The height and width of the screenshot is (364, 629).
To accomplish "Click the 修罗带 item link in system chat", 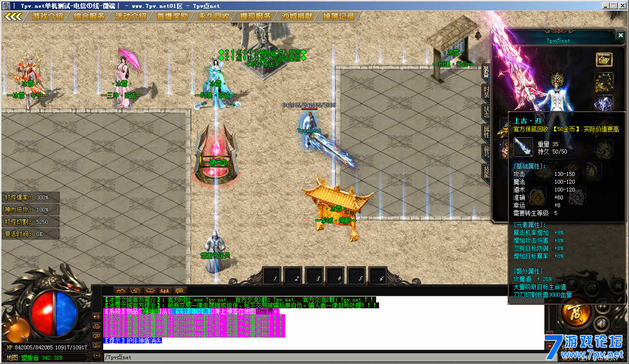I will coord(149,311).
